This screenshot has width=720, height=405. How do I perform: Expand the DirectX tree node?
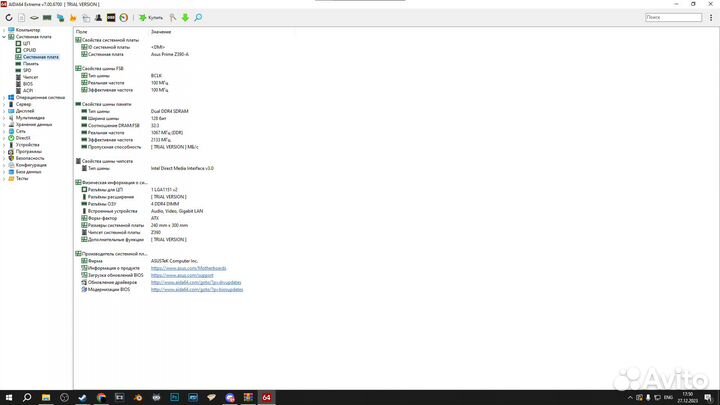tap(4, 138)
